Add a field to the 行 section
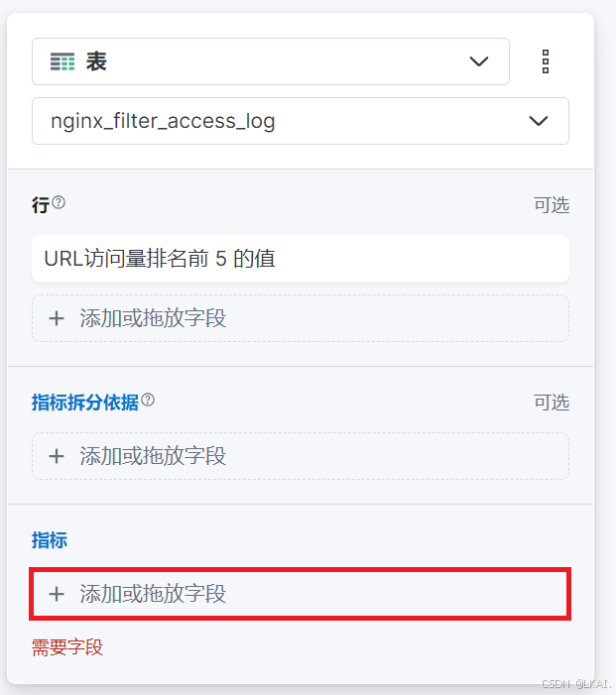This screenshot has height=695, width=616. click(x=301, y=318)
